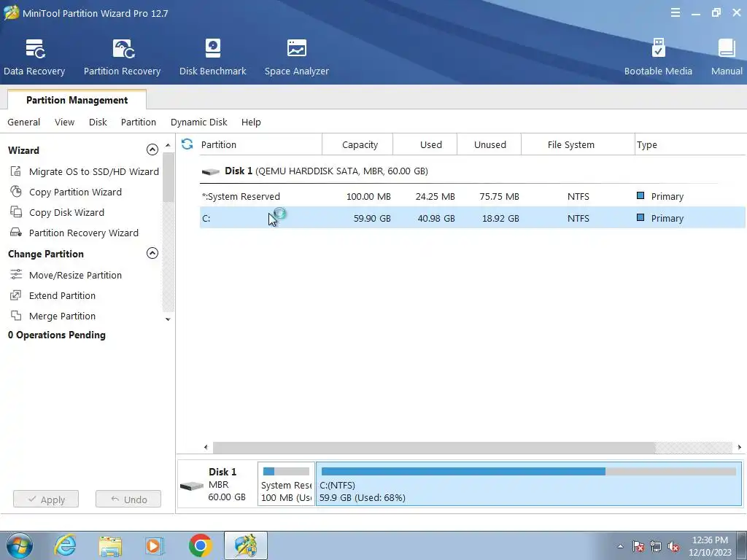Select the System Reserved partition row

pyautogui.click(x=472, y=196)
